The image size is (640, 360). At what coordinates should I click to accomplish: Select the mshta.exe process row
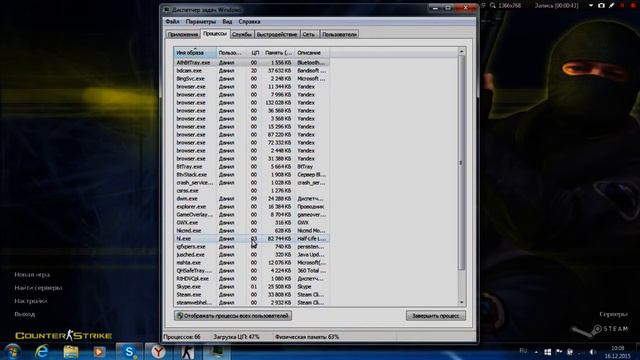[x=251, y=262]
